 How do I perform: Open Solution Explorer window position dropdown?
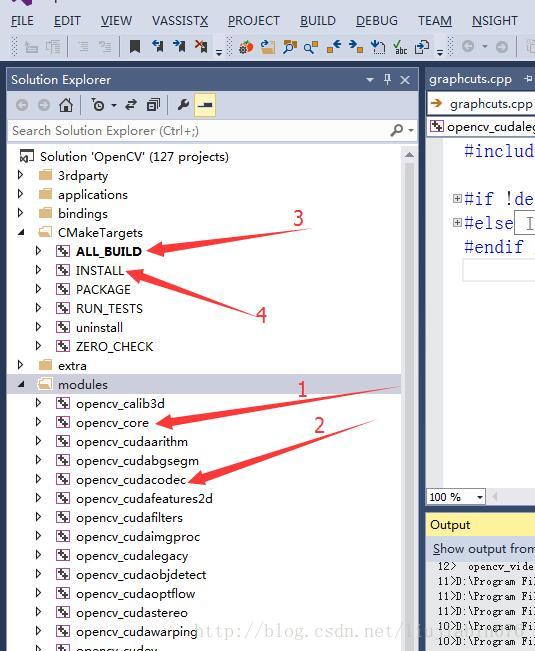pyautogui.click(x=369, y=80)
